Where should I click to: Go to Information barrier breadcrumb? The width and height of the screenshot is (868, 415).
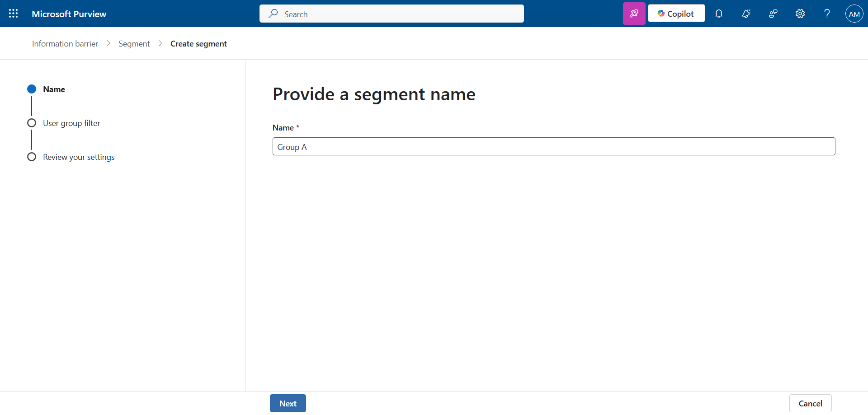[65, 44]
